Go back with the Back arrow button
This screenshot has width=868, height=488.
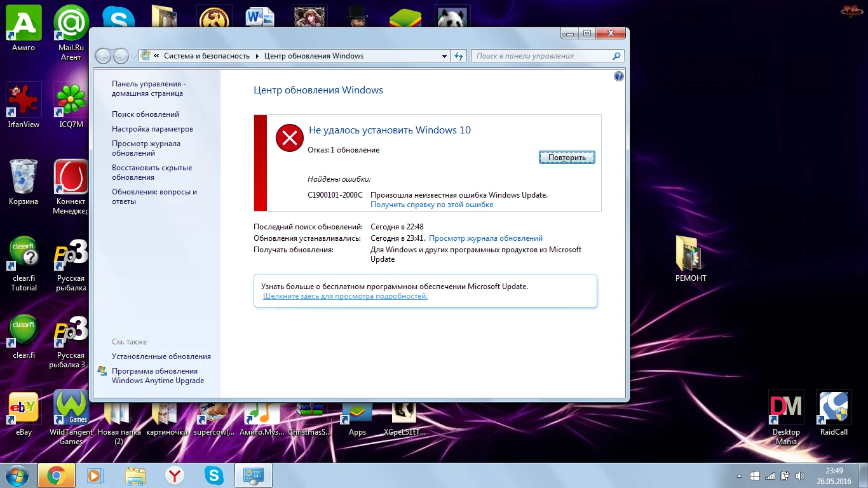tap(103, 56)
